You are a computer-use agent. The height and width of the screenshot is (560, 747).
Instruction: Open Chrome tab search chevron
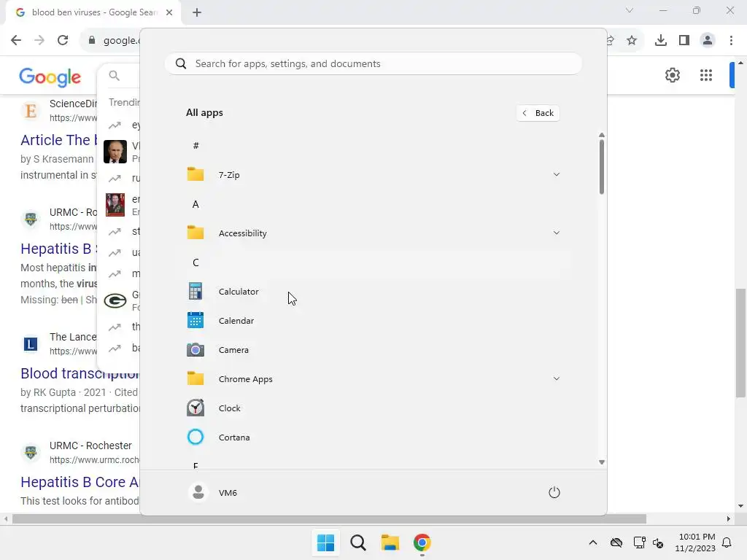point(630,10)
